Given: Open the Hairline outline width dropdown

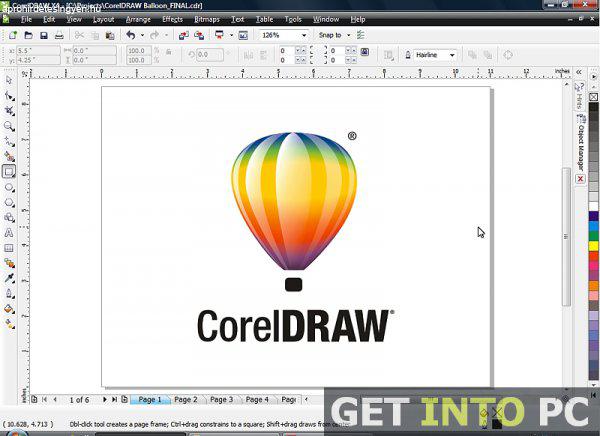Looking at the screenshot, I should [x=452, y=55].
